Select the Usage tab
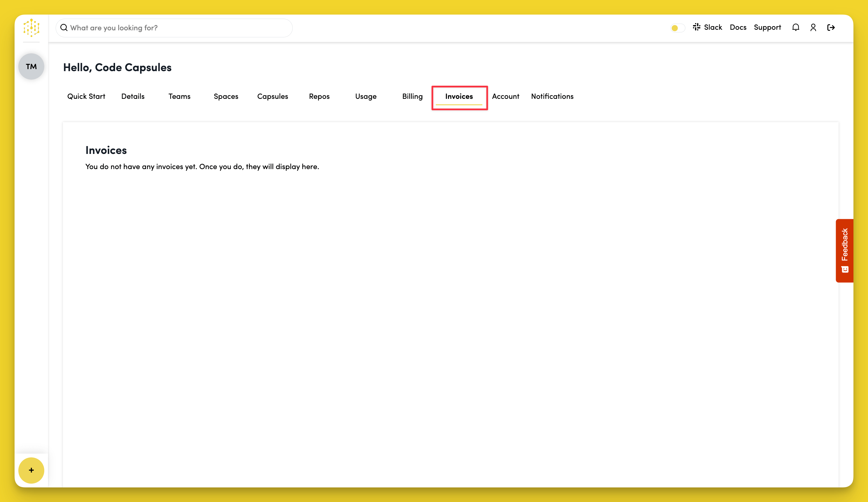Screen dimensions: 868x502 (366, 96)
